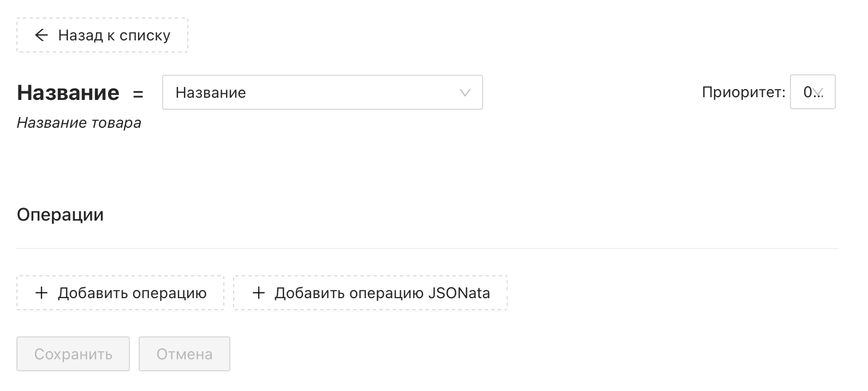Click the Операции section heading

(60, 215)
